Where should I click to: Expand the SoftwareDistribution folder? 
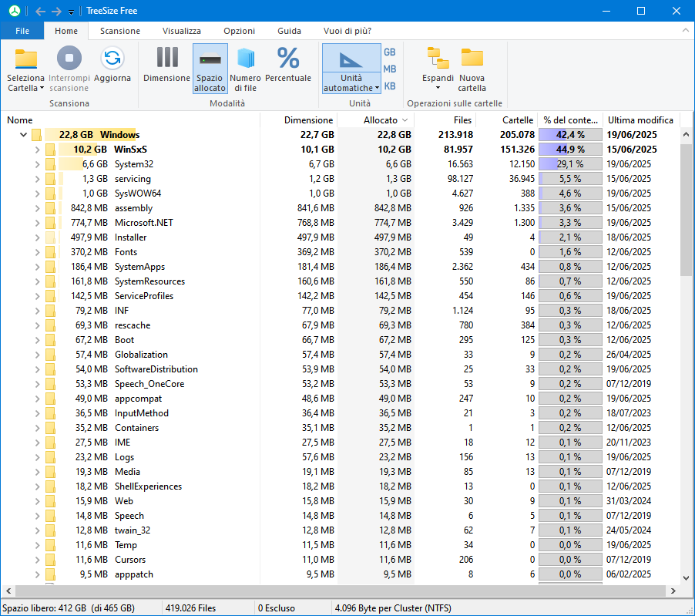[37, 369]
